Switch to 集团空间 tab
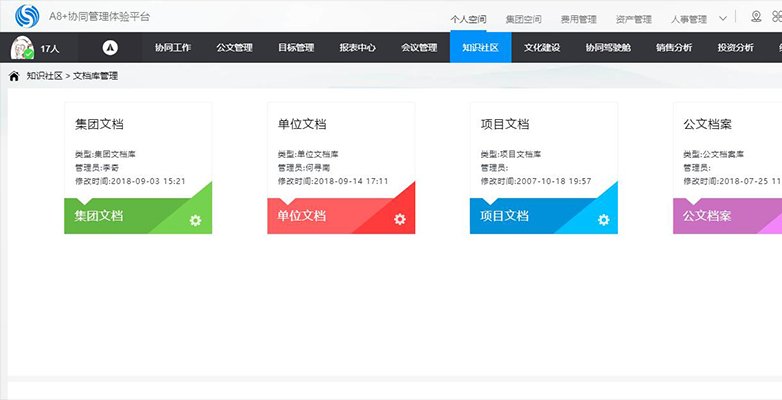This screenshot has width=782, height=400. (x=523, y=19)
